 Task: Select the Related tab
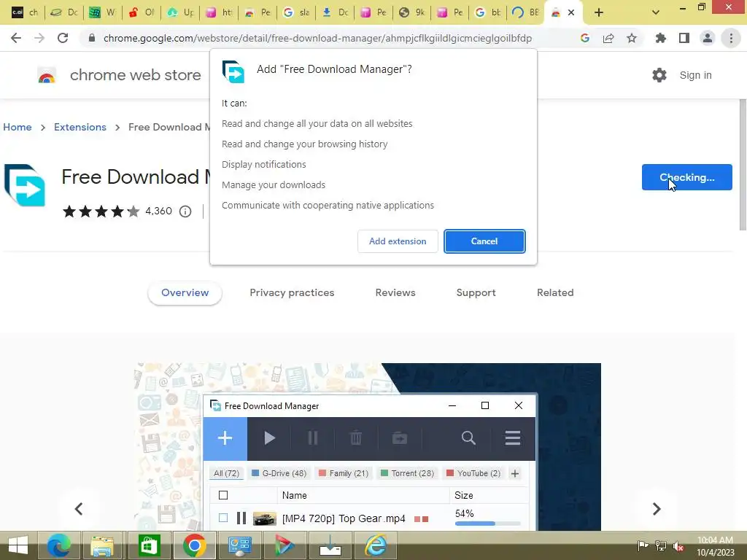click(x=555, y=292)
